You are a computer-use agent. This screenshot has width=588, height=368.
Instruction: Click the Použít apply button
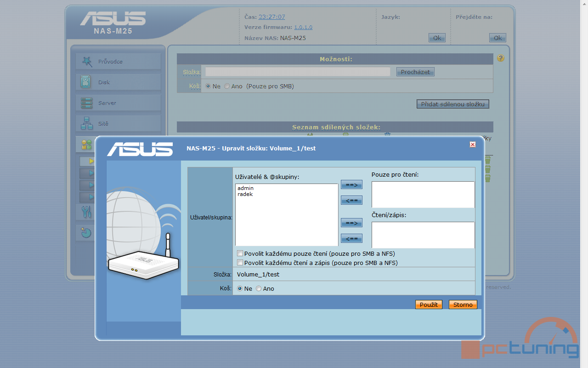tap(429, 305)
